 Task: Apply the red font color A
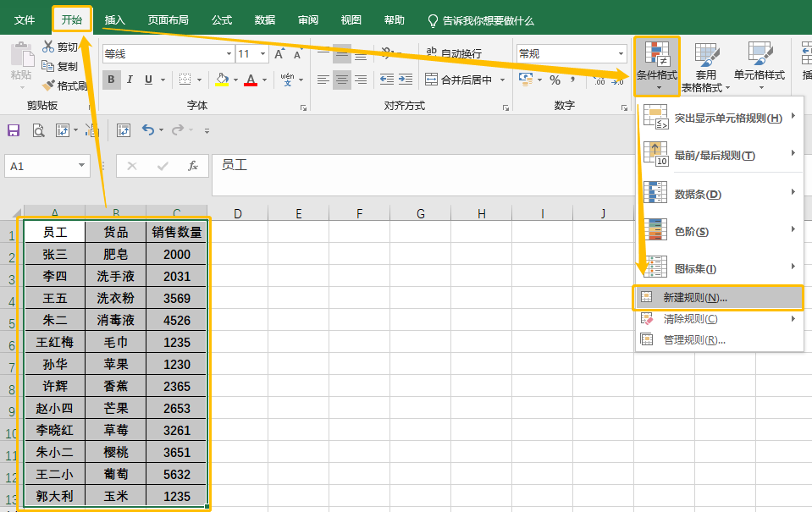[x=251, y=80]
